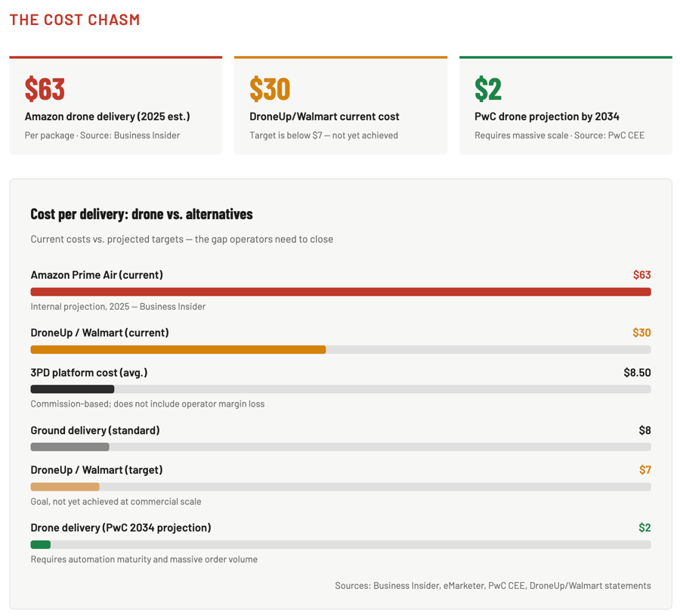Click the sources line below the chart
The width and height of the screenshot is (680, 616).
point(493,586)
